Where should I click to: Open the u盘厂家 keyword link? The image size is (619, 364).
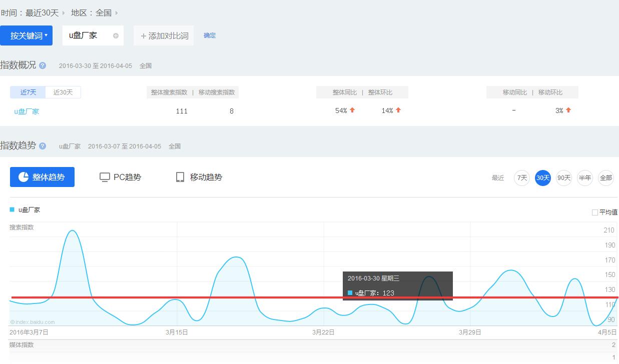[x=27, y=111]
